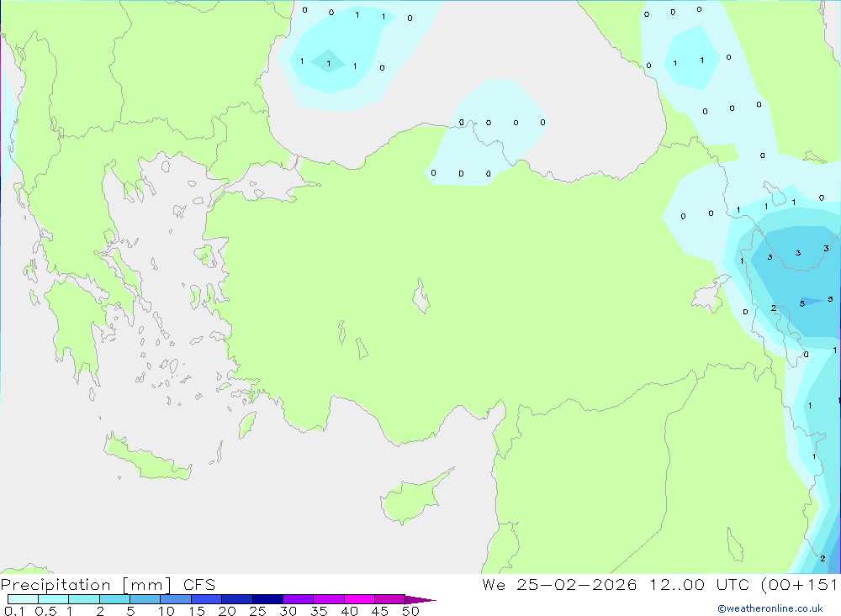Click the legend label '40'

tap(350, 611)
